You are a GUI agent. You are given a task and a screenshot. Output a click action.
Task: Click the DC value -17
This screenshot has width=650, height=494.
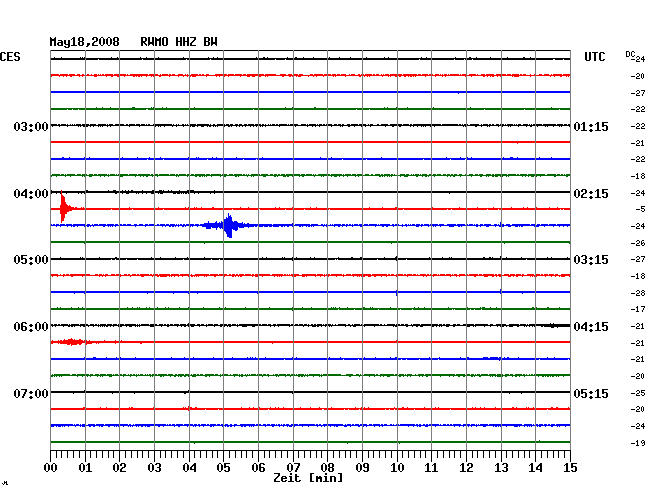coord(638,309)
